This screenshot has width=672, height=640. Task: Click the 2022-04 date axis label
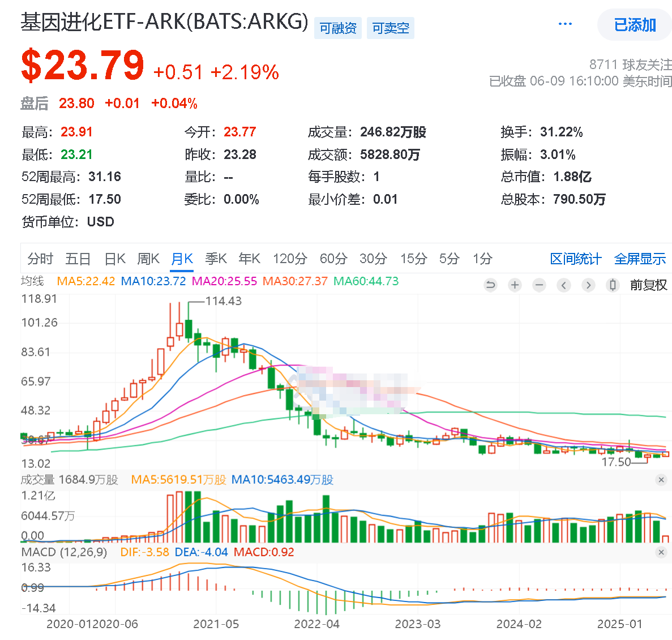click(x=316, y=624)
